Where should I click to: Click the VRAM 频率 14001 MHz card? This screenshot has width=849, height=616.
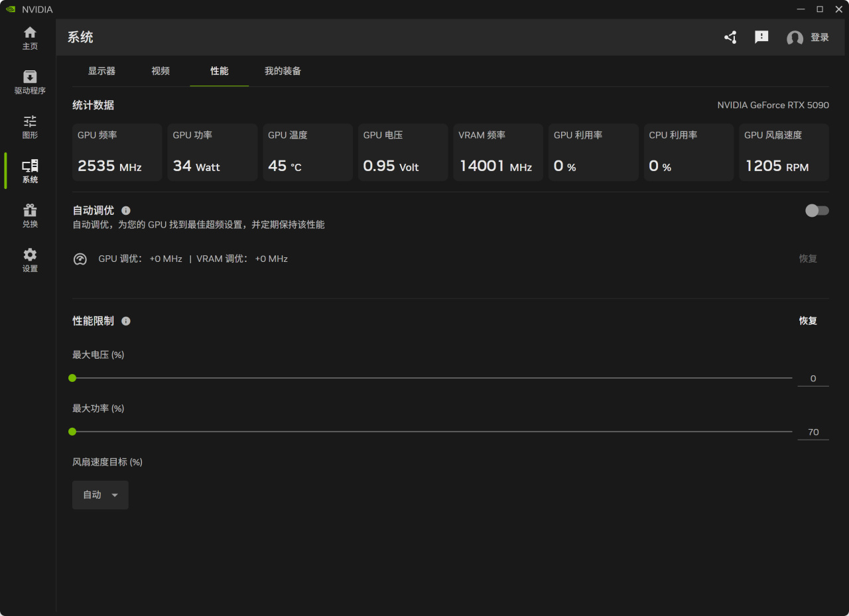point(498,153)
